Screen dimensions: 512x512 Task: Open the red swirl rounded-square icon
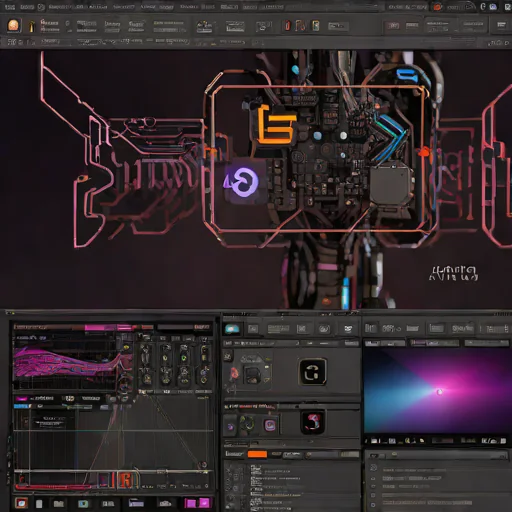pyautogui.click(x=313, y=422)
